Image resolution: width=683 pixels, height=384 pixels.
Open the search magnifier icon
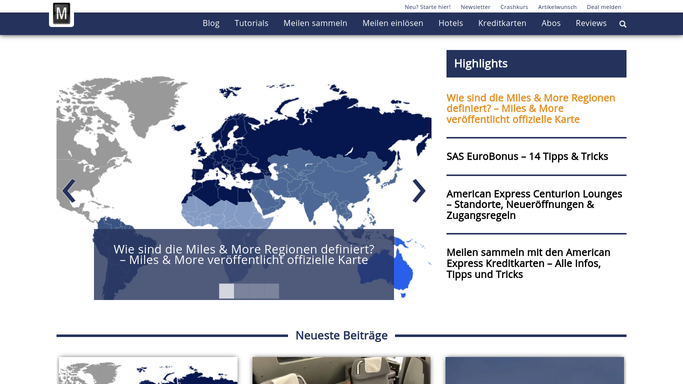pos(623,24)
